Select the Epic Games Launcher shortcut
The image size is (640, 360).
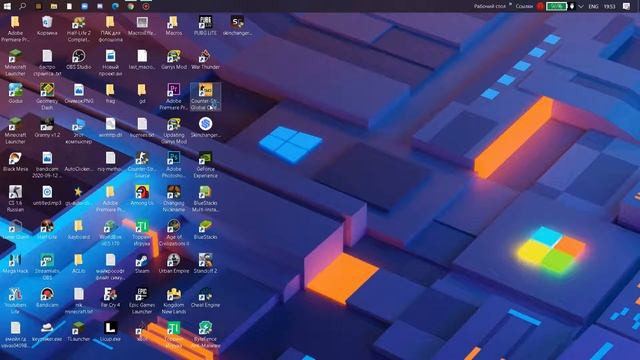[x=142, y=300]
